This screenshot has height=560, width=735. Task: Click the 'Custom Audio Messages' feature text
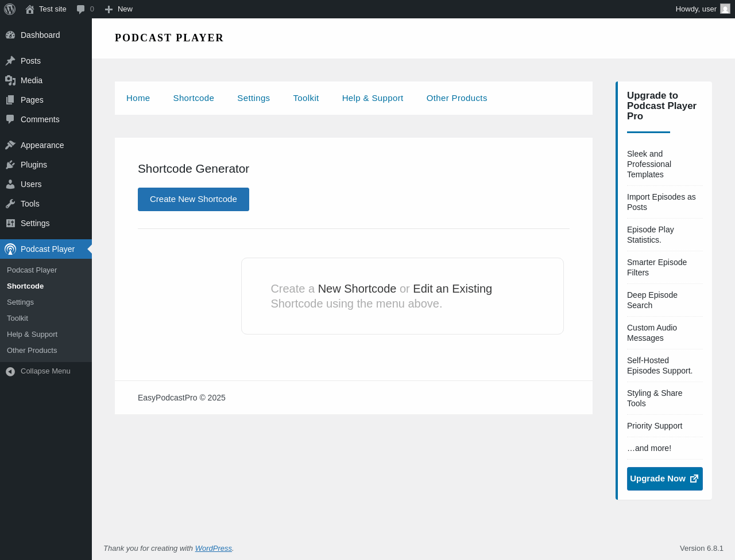tap(652, 333)
